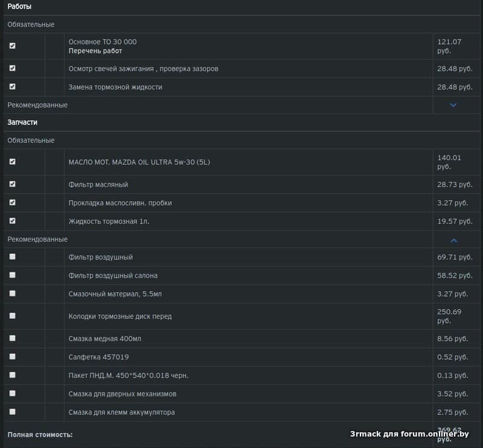Viewport: 483px width, 448px height.
Task: Check Смазка для клемм аккумулятора
Action: pos(13,412)
